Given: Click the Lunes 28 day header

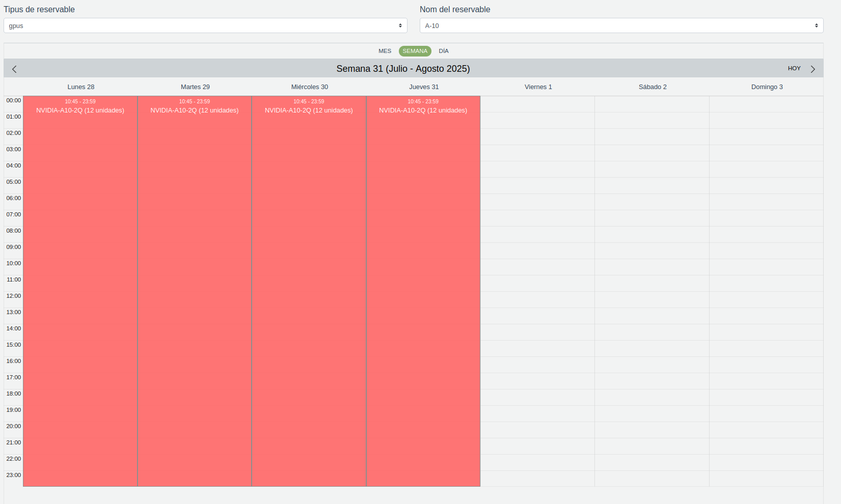Looking at the screenshot, I should pos(80,87).
